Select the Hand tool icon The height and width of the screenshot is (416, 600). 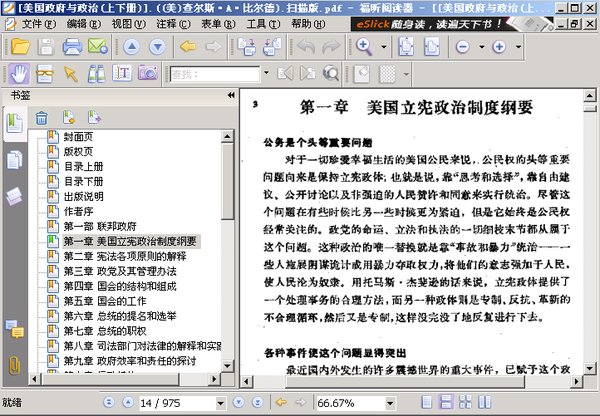click(19, 73)
